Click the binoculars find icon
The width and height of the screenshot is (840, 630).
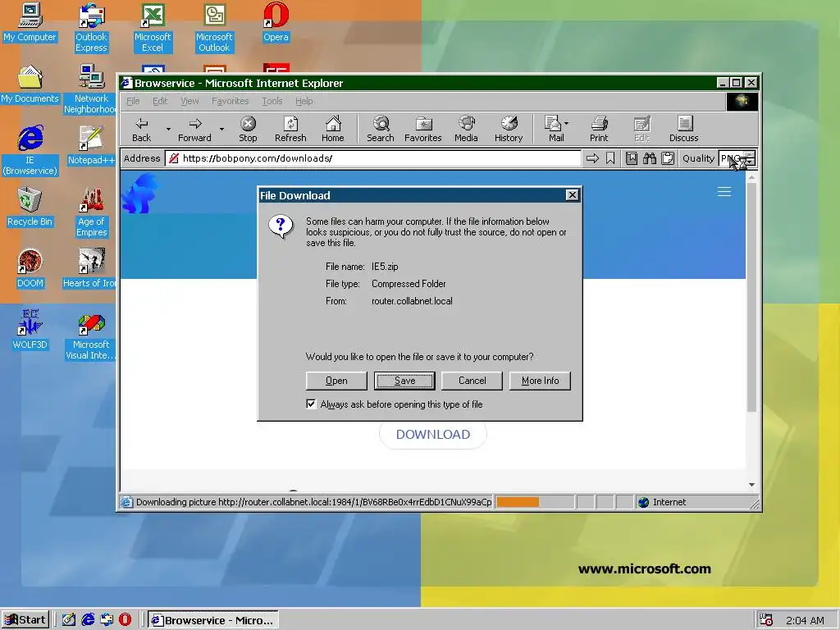(x=650, y=158)
